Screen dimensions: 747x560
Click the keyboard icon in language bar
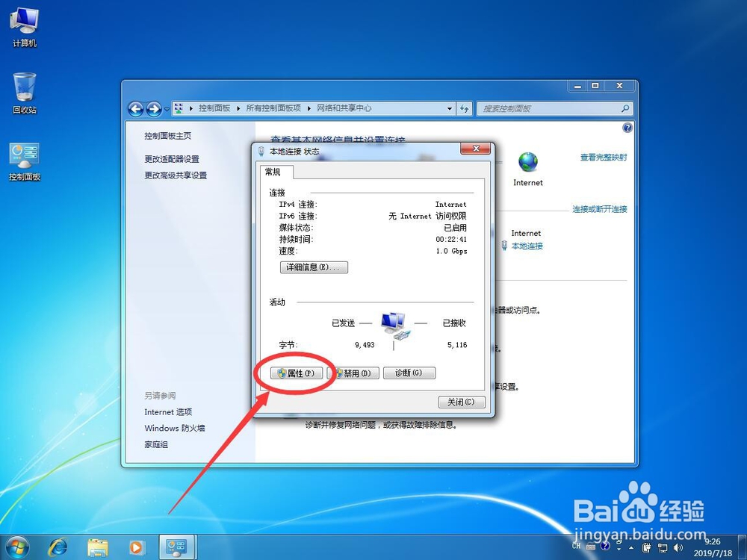591,547
